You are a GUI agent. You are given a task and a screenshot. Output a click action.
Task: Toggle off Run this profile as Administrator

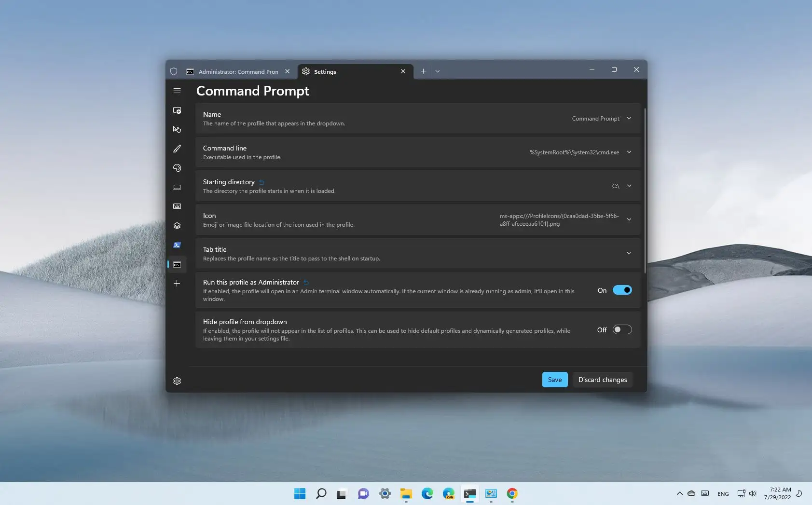tap(621, 290)
